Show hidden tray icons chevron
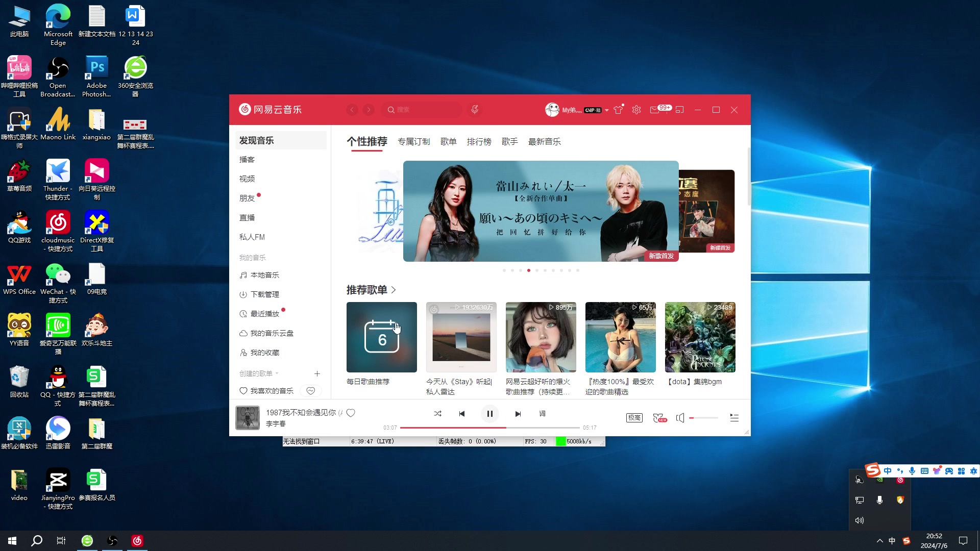980x551 pixels. [879, 541]
